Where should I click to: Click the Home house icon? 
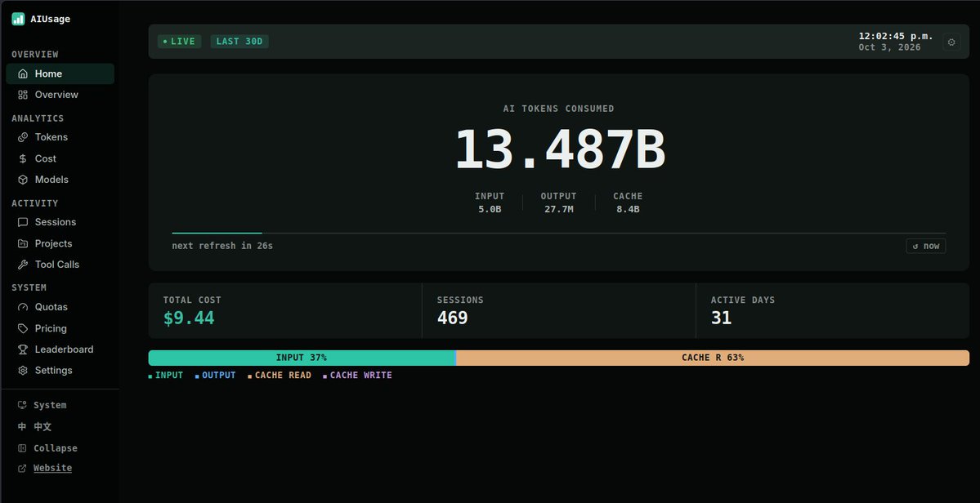click(23, 73)
